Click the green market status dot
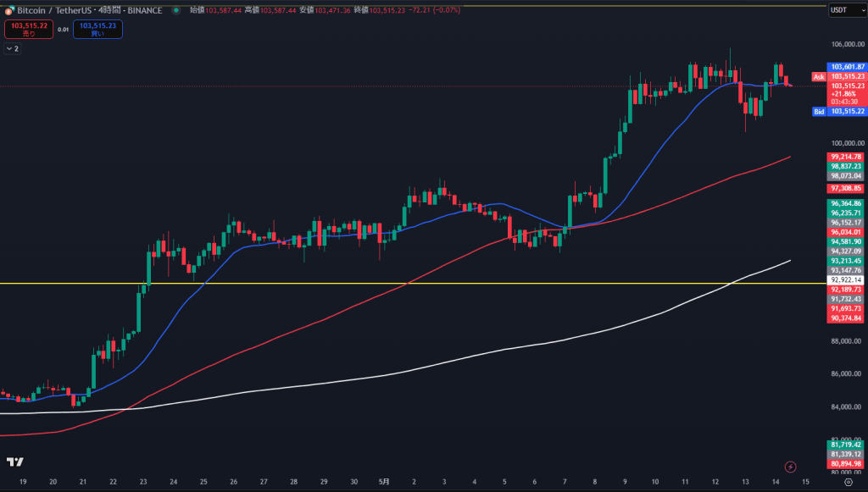This screenshot has height=492, width=868. tap(176, 10)
